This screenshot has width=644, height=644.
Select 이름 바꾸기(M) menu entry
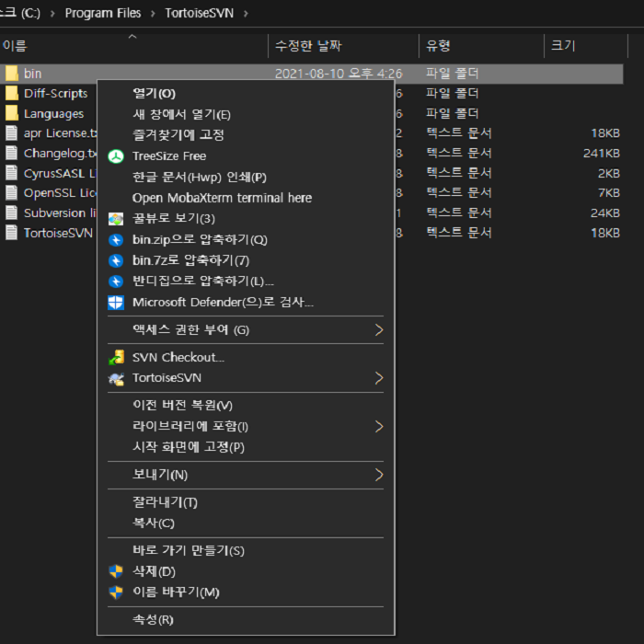tap(246, 592)
